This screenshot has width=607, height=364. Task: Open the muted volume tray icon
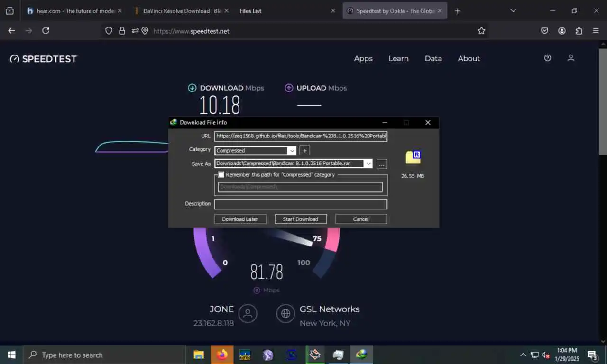(x=546, y=355)
